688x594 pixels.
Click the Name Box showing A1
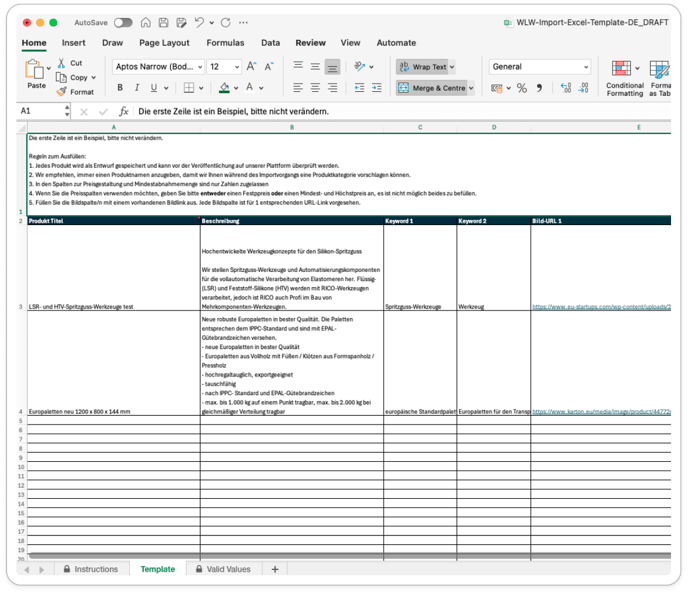pos(42,111)
